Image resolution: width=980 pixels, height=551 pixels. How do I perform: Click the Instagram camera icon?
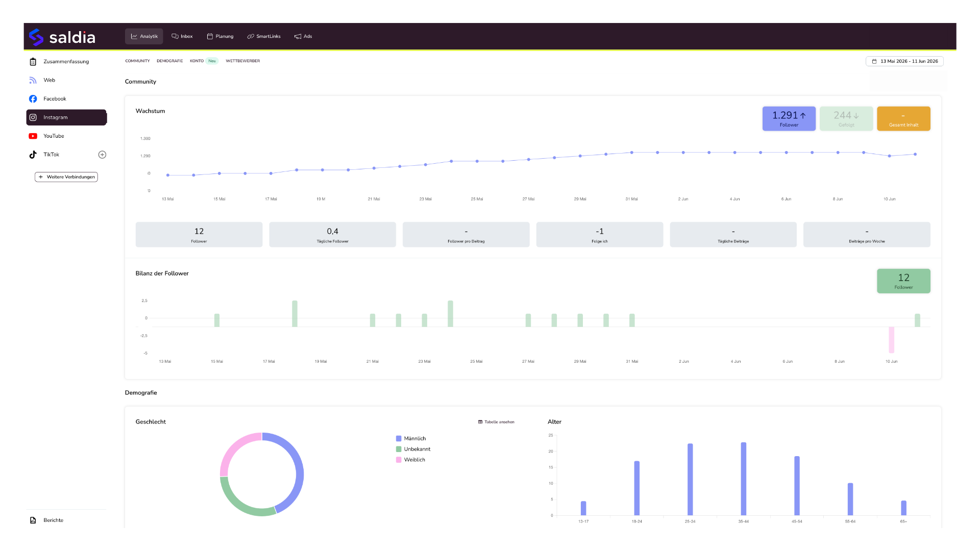[33, 117]
